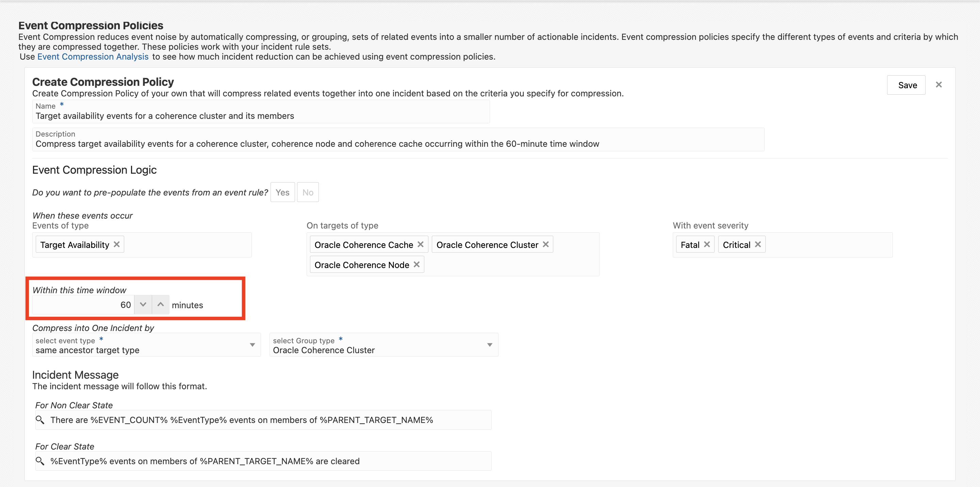Screen dimensions: 980x487
Task: Click search icon in Non Clear State message
Action: click(40, 420)
